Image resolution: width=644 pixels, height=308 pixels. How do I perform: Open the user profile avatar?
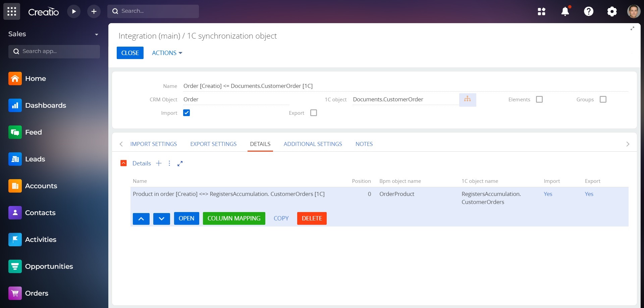click(634, 11)
